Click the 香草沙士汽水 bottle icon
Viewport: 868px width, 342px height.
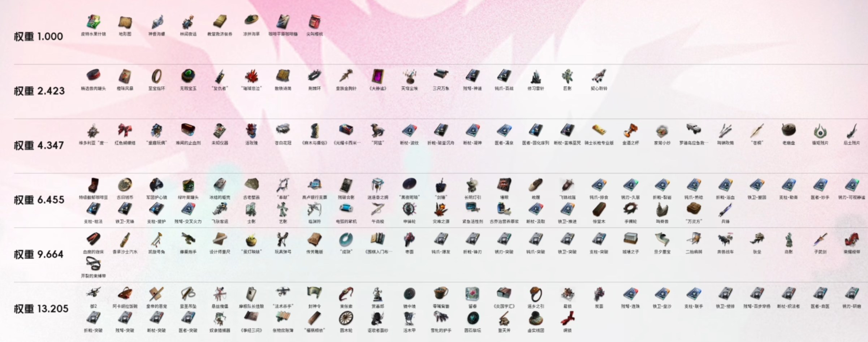(x=125, y=240)
